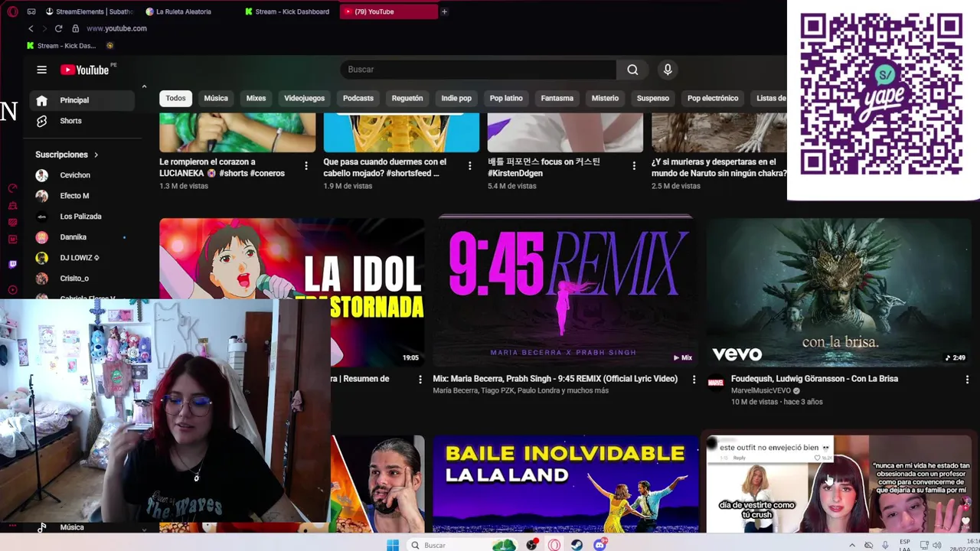Open the Los Palizada subscription channel
Screen dimensions: 980x551
(83, 217)
